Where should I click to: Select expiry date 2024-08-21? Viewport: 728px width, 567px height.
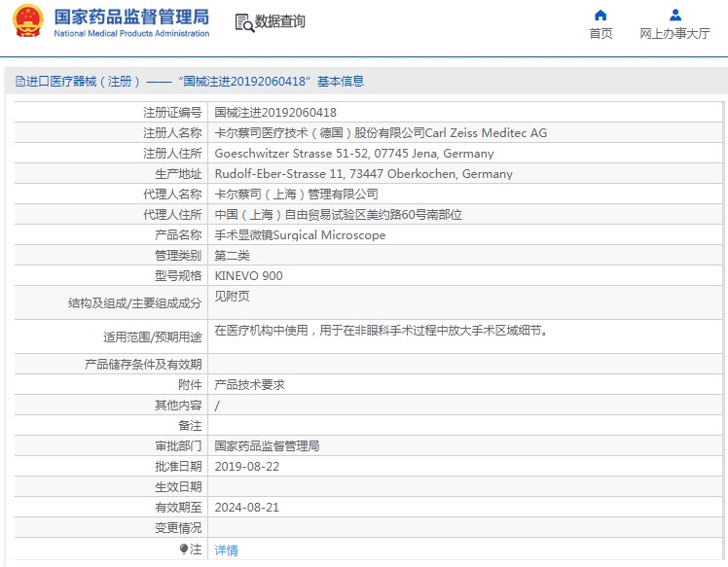(x=247, y=507)
